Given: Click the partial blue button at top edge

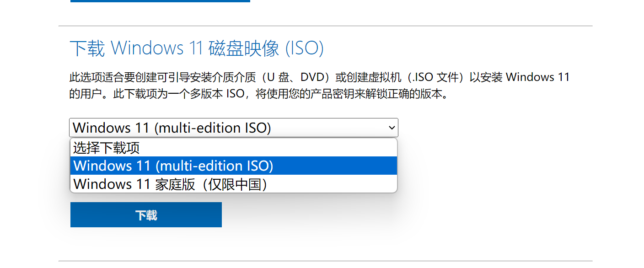Looking at the screenshot, I should point(160,1).
